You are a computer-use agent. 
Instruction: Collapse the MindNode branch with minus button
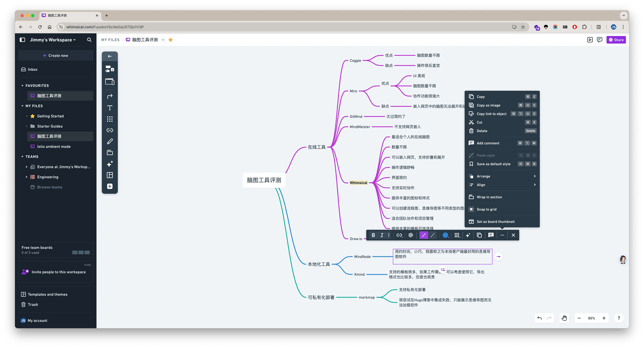498,257
